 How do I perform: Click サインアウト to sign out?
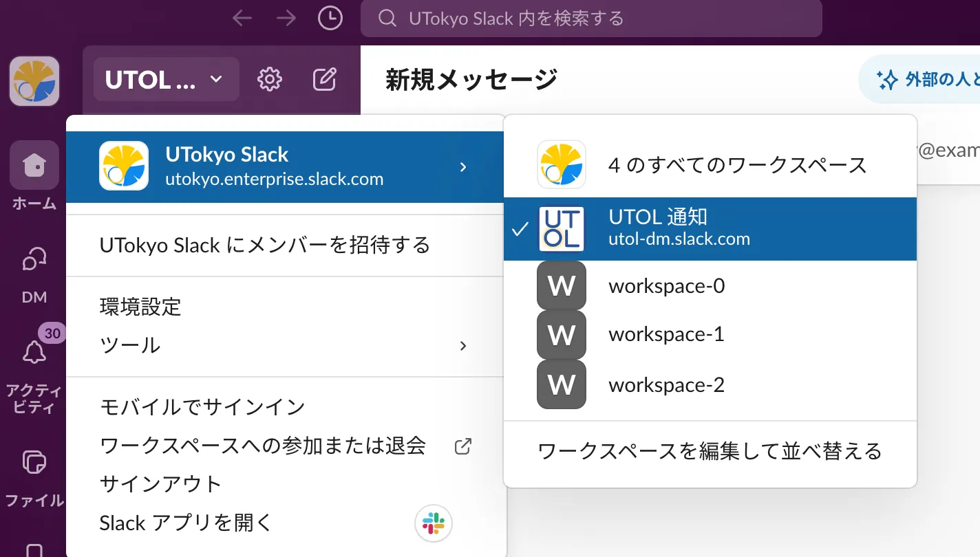[160, 484]
